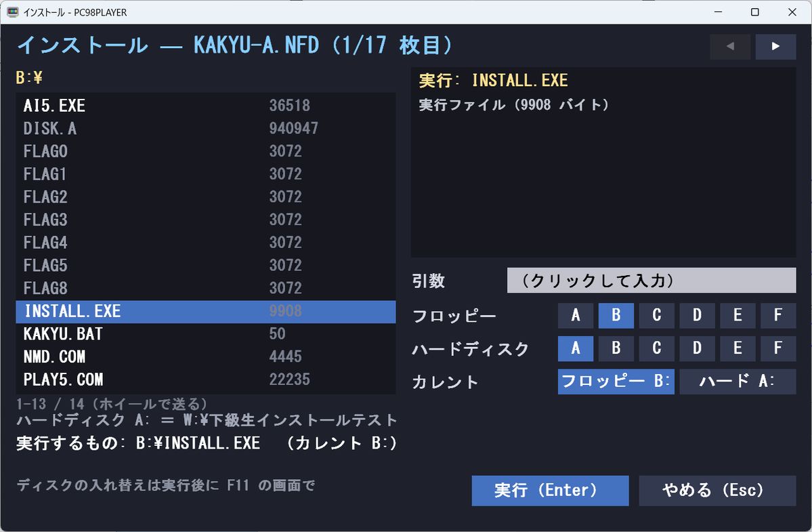Viewport: 812px width, 532px height.
Task: Select hard disk drive B
Action: pos(616,348)
